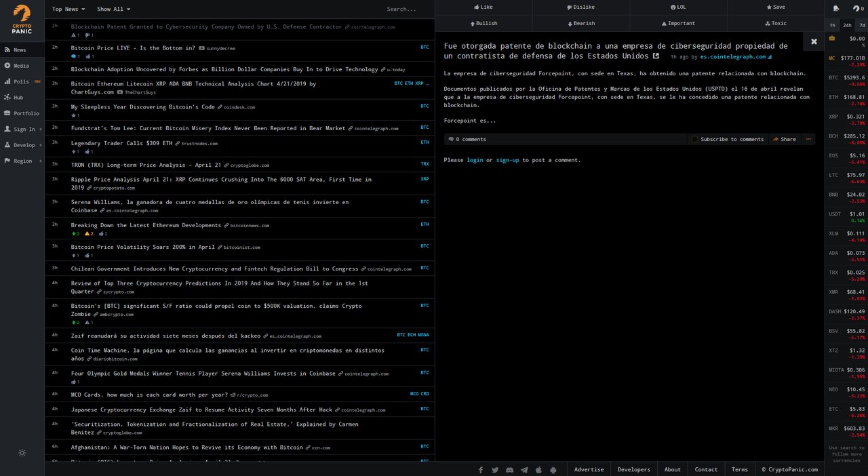This screenshot has width=868, height=476.
Task: Open the Developers footer link
Action: 633,469
